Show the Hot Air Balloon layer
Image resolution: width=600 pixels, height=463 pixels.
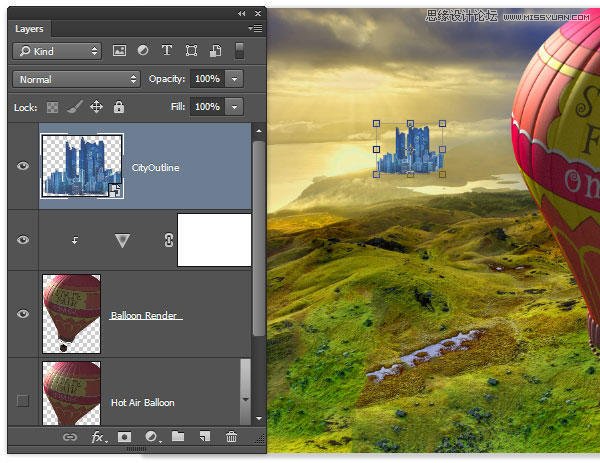coord(23,401)
